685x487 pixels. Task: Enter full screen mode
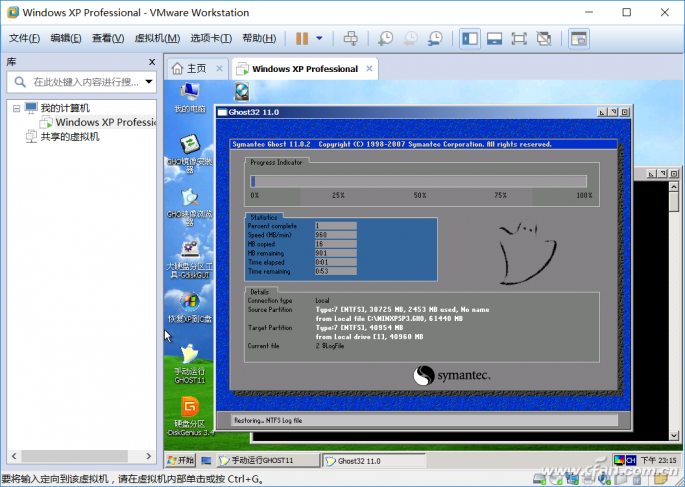519,38
